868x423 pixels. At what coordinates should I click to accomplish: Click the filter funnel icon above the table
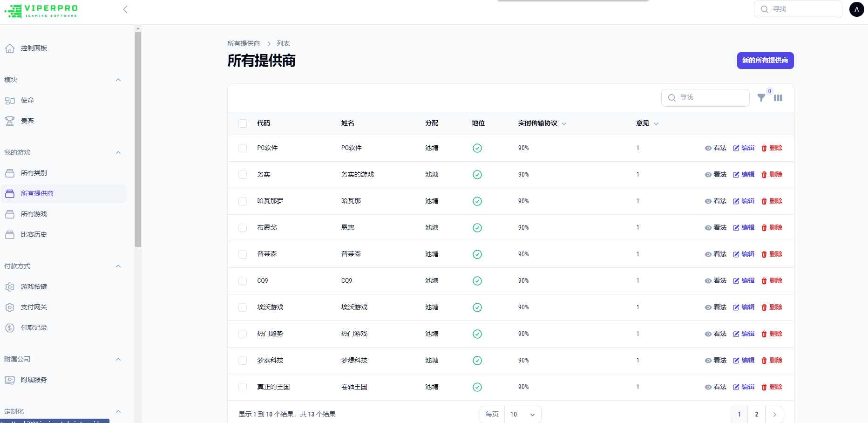(x=762, y=98)
